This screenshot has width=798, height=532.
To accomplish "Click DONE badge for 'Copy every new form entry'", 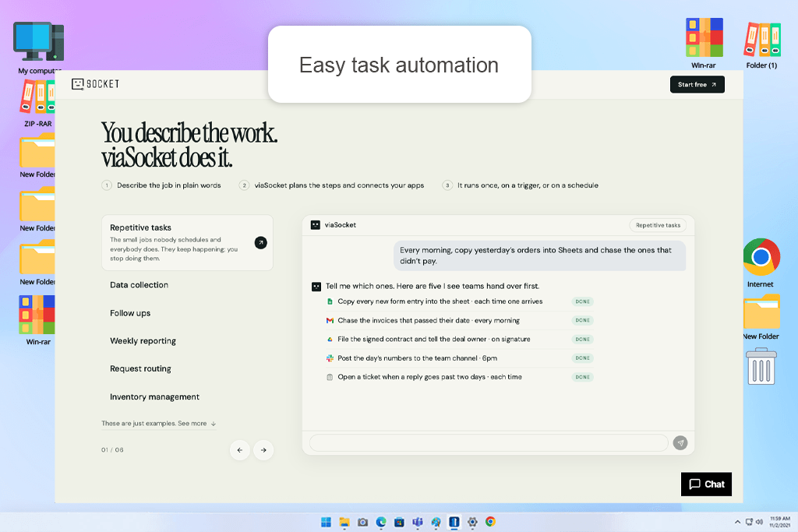I will (582, 301).
